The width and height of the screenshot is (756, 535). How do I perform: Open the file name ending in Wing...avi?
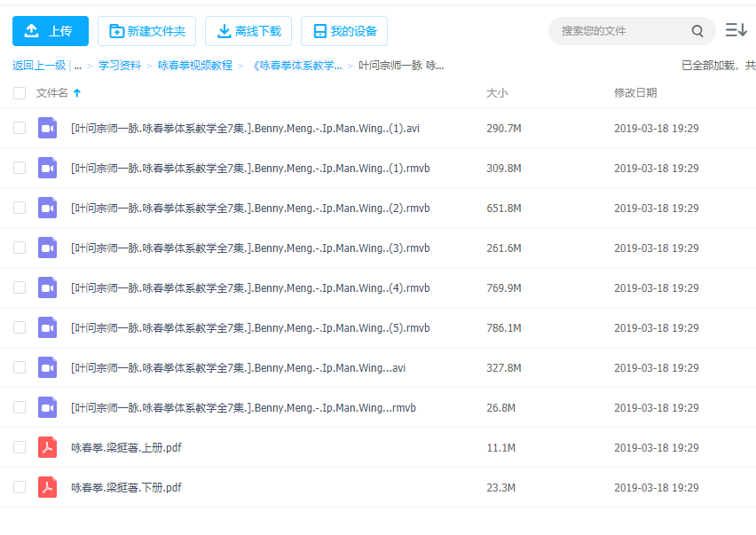tap(238, 367)
